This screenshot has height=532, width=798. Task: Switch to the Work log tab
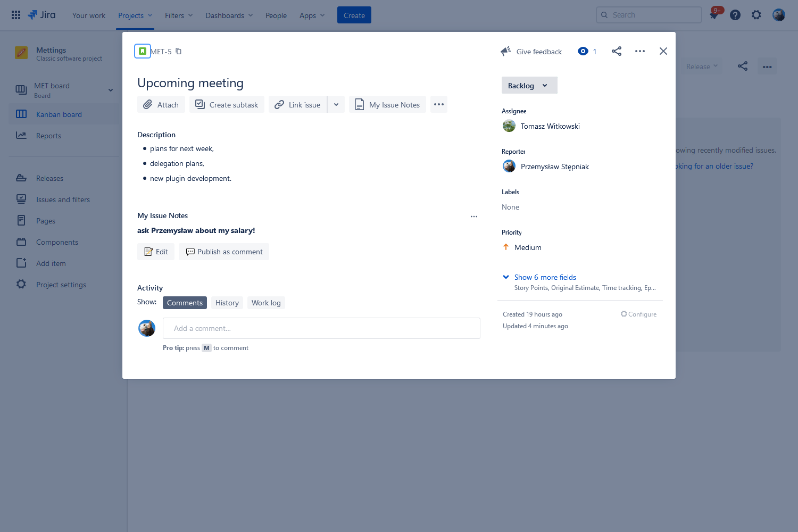(266, 303)
